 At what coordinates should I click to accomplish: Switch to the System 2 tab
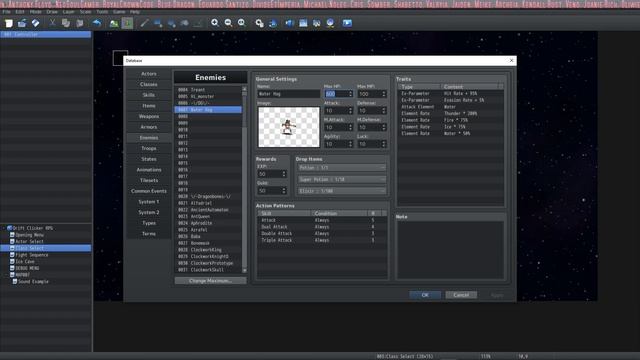click(x=149, y=213)
